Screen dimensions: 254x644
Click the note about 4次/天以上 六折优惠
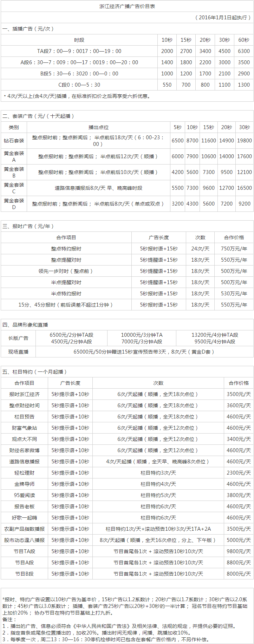[76, 96]
